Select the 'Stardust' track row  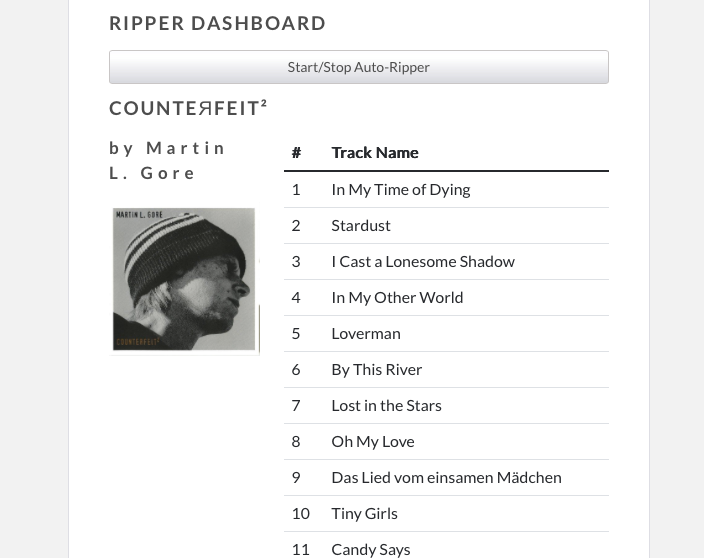pyautogui.click(x=361, y=225)
